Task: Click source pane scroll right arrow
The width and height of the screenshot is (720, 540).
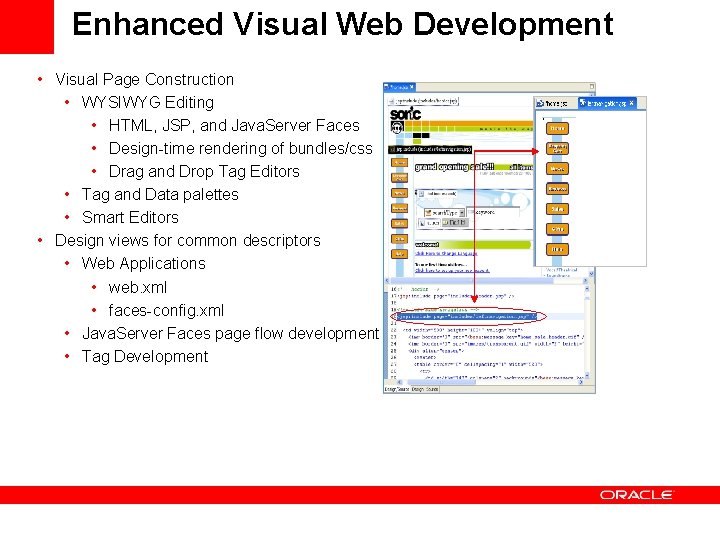Action: pos(580,382)
